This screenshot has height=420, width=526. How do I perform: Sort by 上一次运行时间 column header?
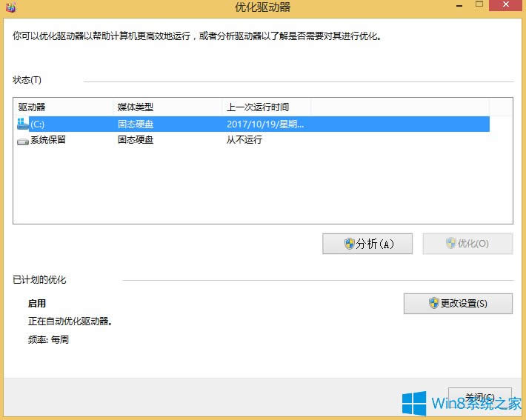pyautogui.click(x=267, y=107)
